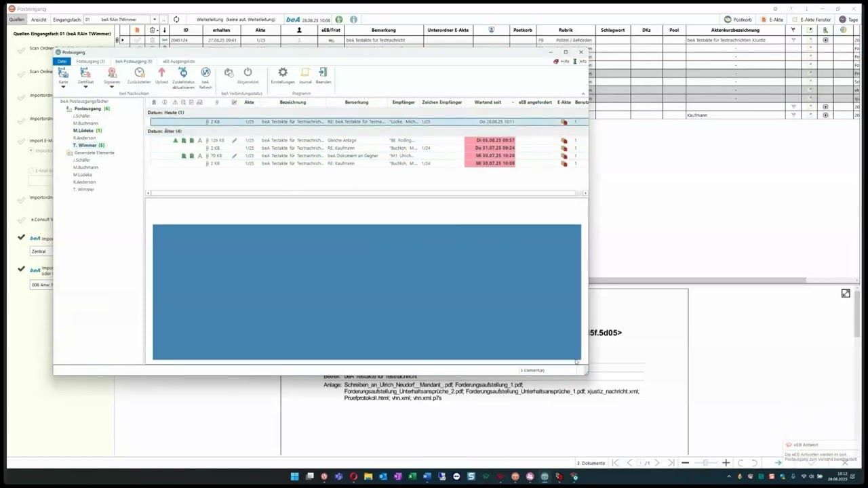
Task: Click the Signieren ribbon icon
Action: click(x=112, y=73)
